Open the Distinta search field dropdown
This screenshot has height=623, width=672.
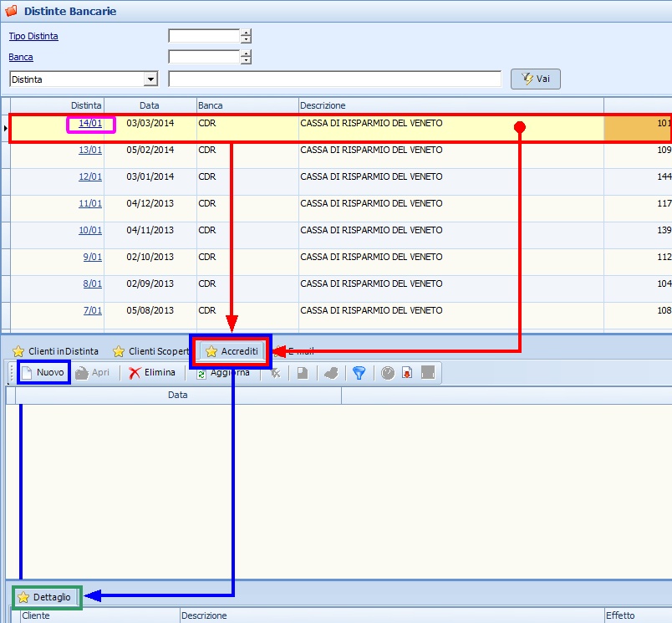(150, 79)
